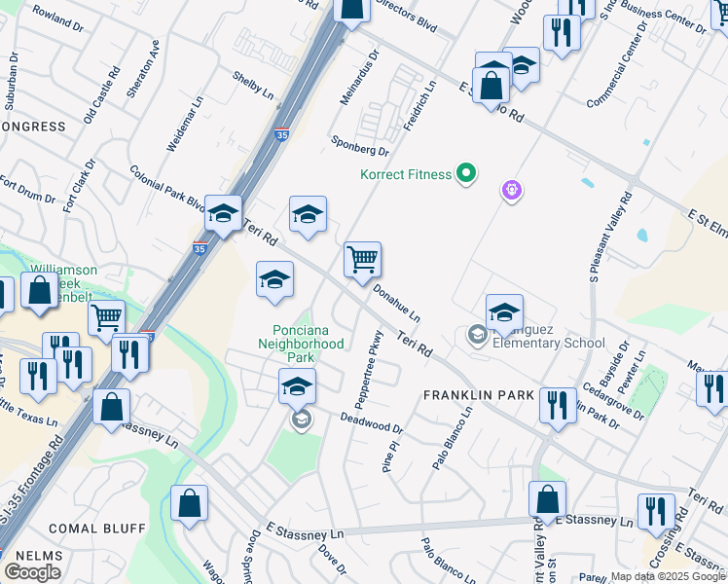This screenshot has height=584, width=728.
Task: Open the Google logo link
Action: click(x=33, y=572)
